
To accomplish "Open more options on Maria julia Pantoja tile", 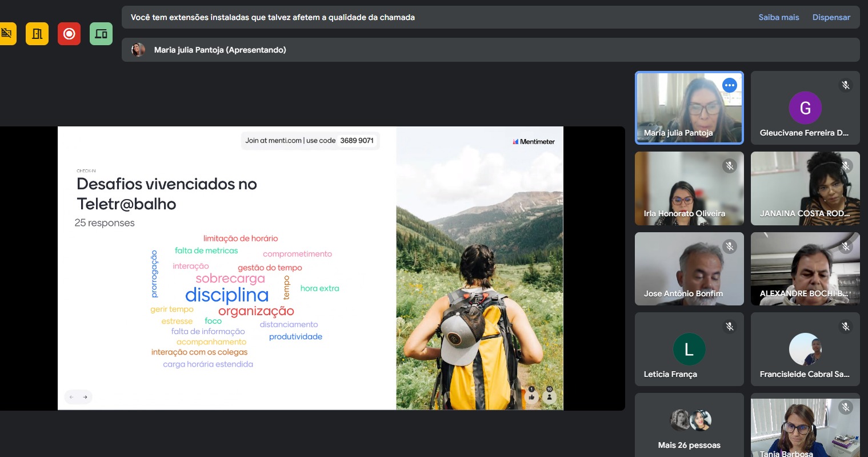I will [729, 85].
